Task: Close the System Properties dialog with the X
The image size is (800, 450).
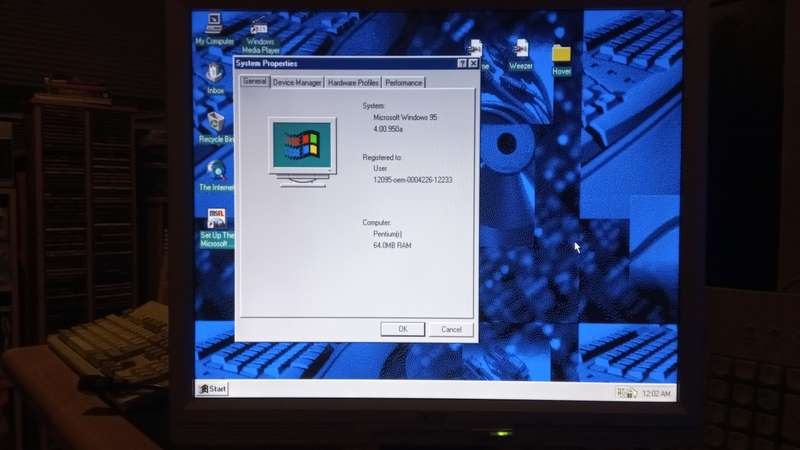Action: coord(473,63)
